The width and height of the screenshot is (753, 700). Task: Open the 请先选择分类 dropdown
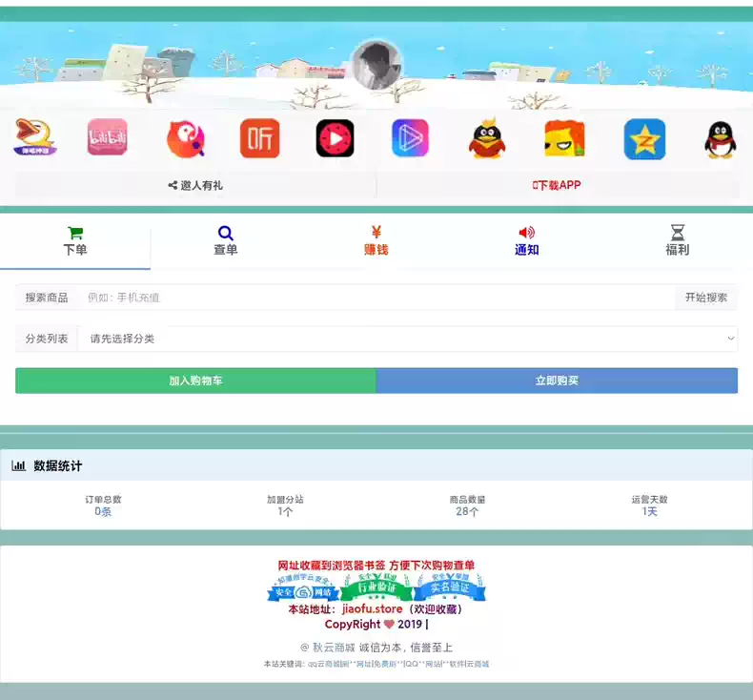coord(408,340)
